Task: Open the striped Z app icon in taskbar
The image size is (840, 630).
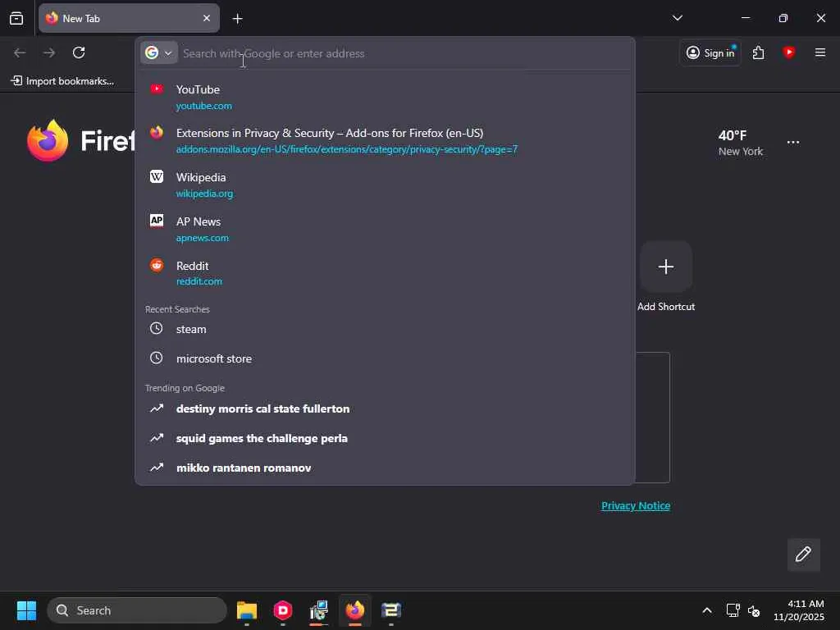Action: [391, 610]
